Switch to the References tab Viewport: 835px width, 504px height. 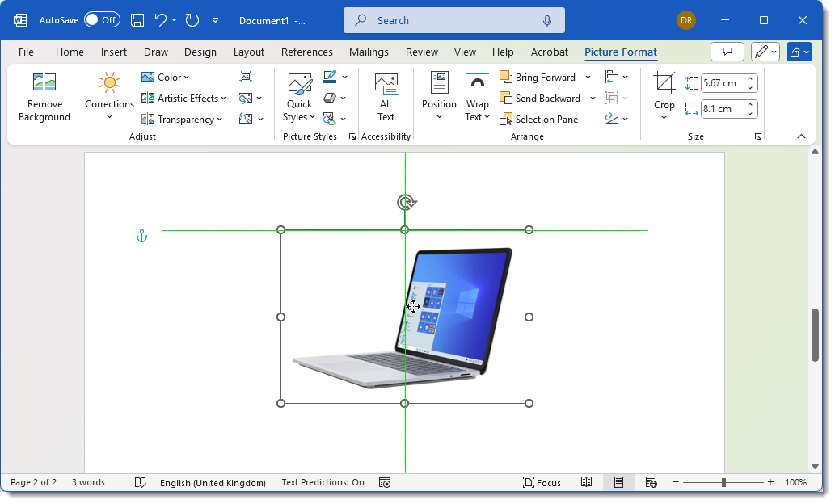[x=307, y=52]
